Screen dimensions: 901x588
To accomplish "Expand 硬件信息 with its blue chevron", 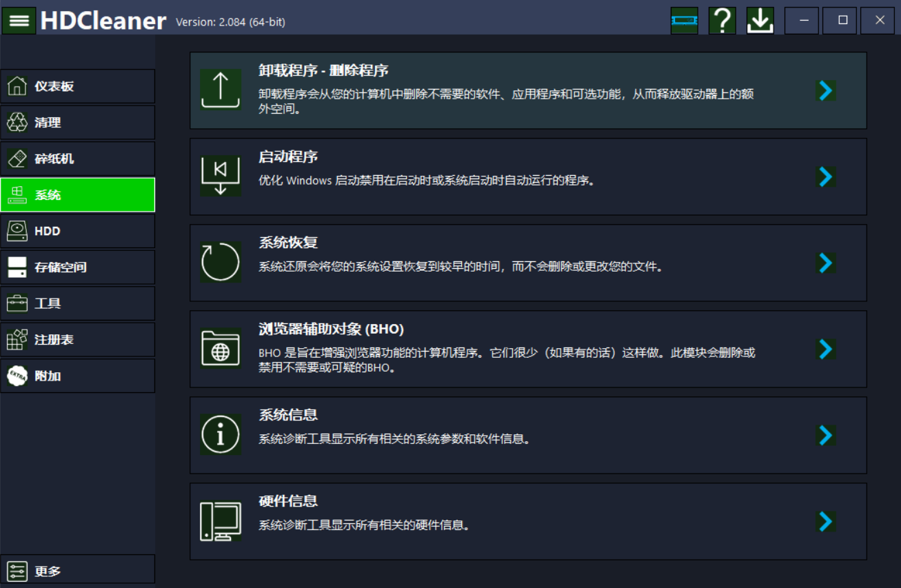I will pyautogui.click(x=825, y=521).
